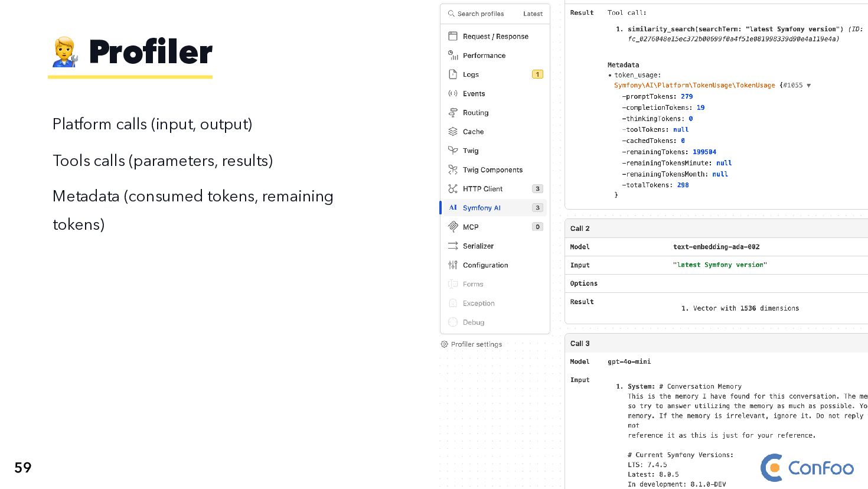
Task: Click the promptTokens value 279
Action: [x=687, y=96]
